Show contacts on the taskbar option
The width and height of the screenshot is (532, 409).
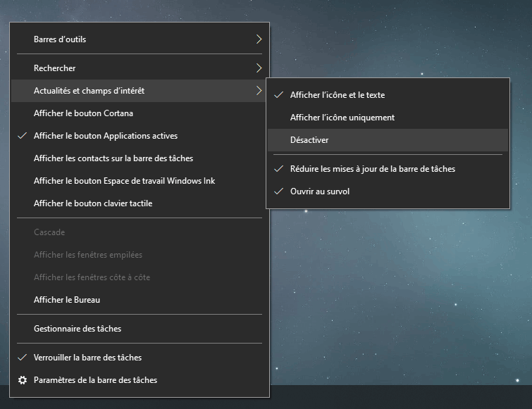(113, 158)
